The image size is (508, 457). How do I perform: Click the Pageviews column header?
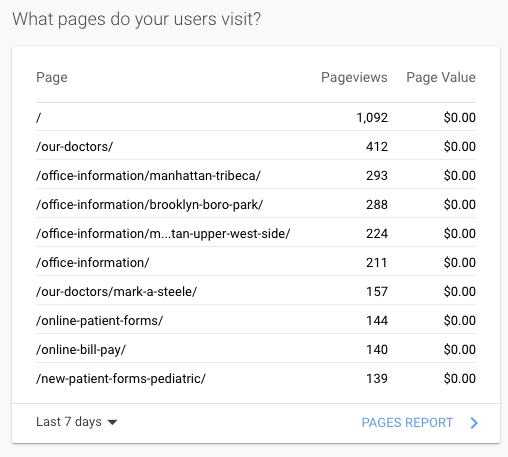pyautogui.click(x=354, y=77)
